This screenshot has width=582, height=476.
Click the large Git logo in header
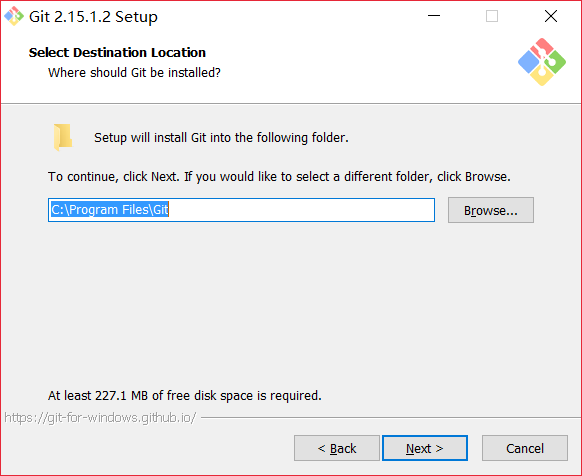(542, 62)
